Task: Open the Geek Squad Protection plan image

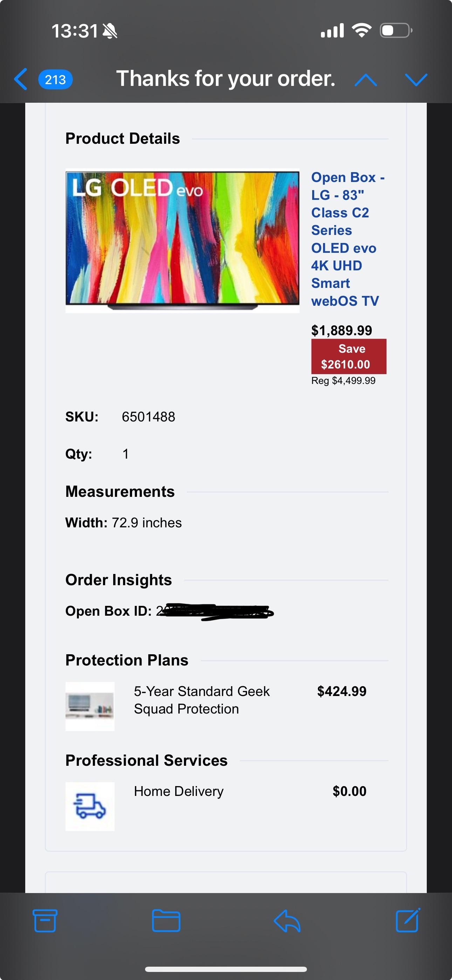Action: pos(90,708)
